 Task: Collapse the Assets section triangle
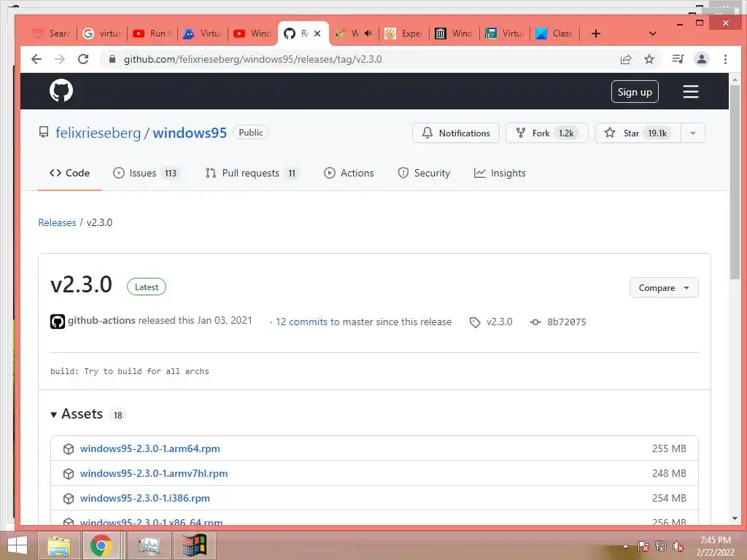coord(54,415)
